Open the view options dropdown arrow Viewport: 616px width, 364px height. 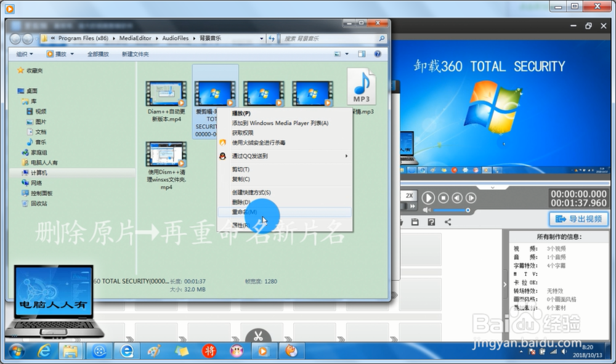pos(346,54)
